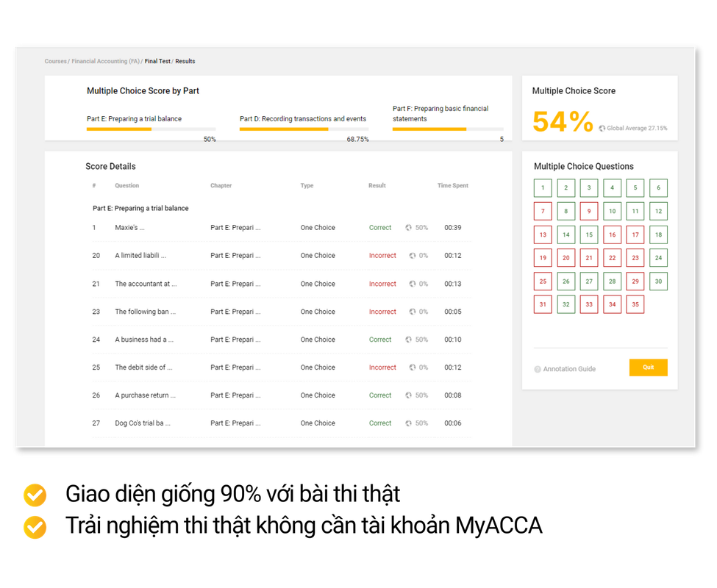Viewport: 717px width, 588px height.
Task: Open question 16 in the grid
Action: pyautogui.click(x=613, y=235)
